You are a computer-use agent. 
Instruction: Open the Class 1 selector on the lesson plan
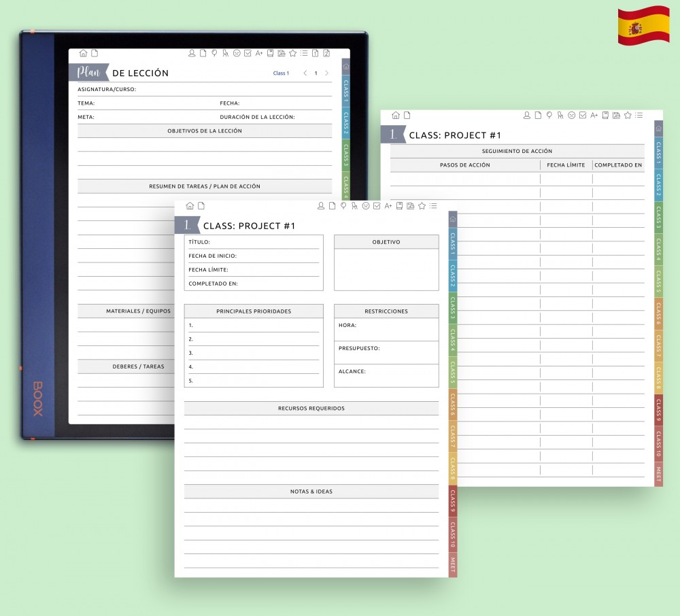click(x=281, y=73)
